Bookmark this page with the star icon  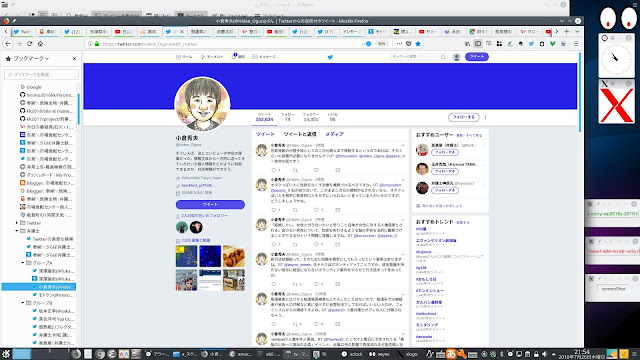(418, 44)
